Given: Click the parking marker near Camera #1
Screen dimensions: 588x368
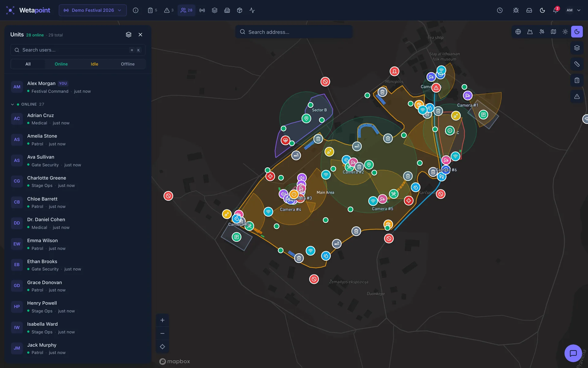Looking at the screenshot, I should click(x=483, y=115).
